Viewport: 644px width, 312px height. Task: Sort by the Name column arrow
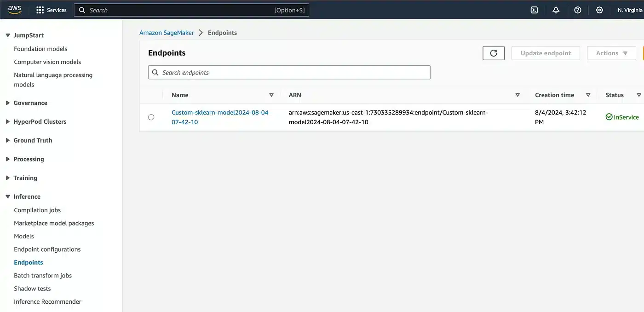coord(271,95)
